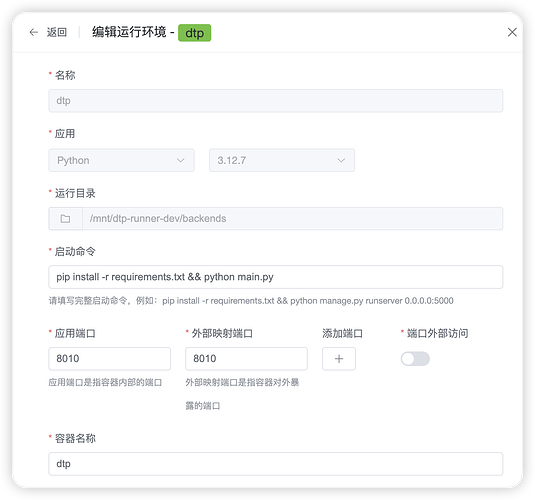535x500 pixels.
Task: Click the folder icon for run directory
Action: coord(65,218)
